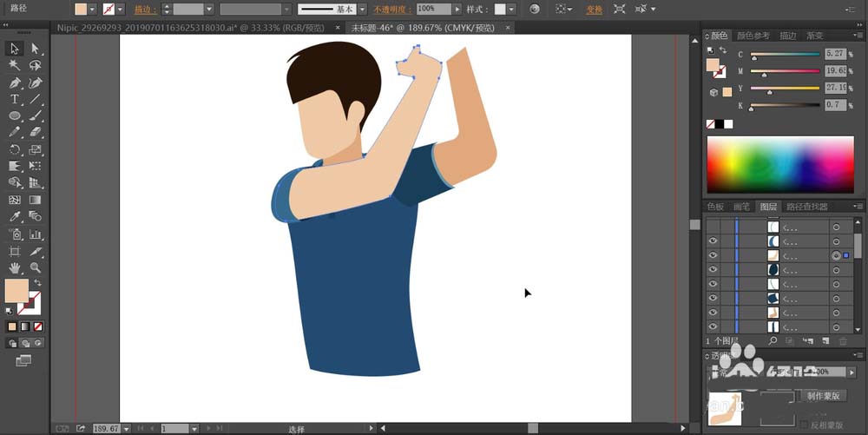Select the Magic Wand tool

click(15, 65)
